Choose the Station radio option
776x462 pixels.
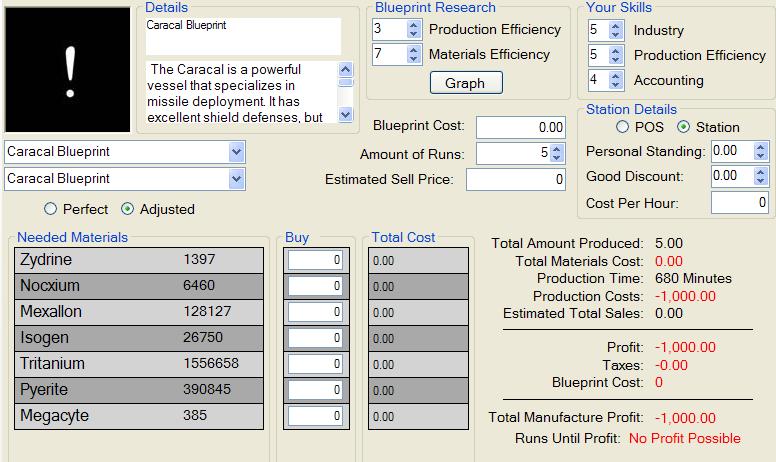coord(683,127)
